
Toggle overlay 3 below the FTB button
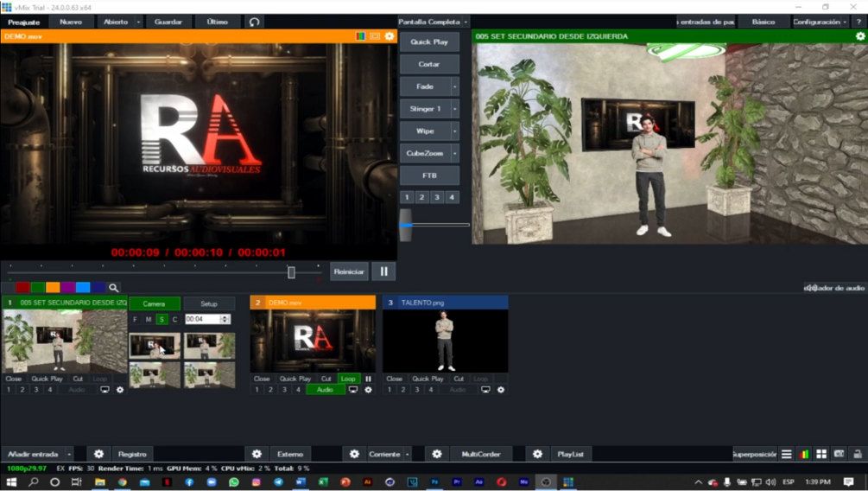[x=437, y=197]
